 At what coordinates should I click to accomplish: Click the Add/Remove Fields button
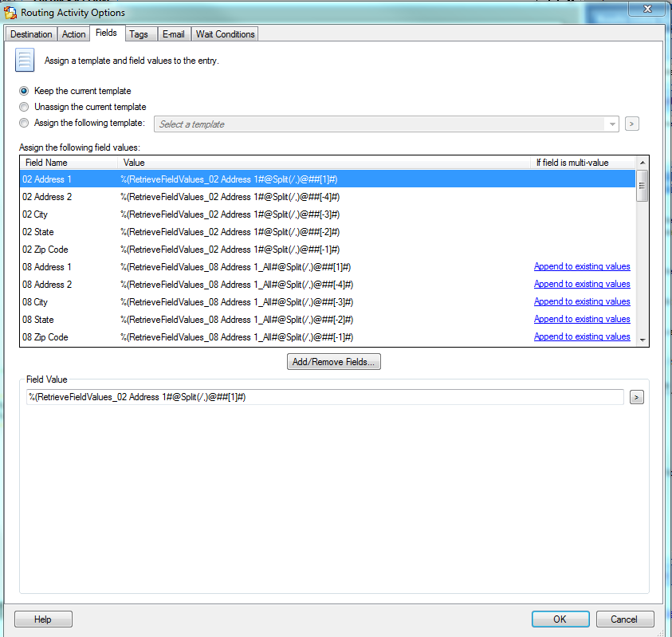point(333,362)
